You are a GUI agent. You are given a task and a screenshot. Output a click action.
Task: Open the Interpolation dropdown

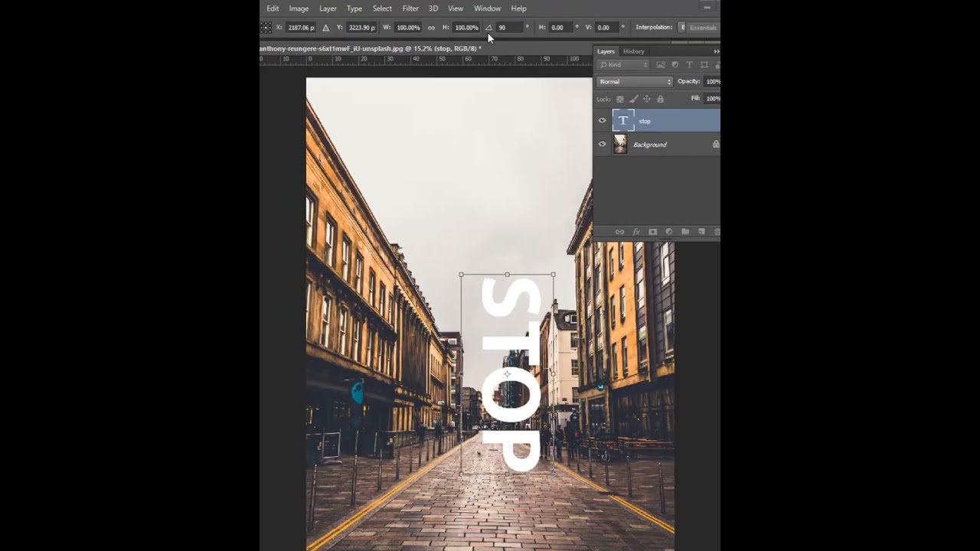[681, 28]
